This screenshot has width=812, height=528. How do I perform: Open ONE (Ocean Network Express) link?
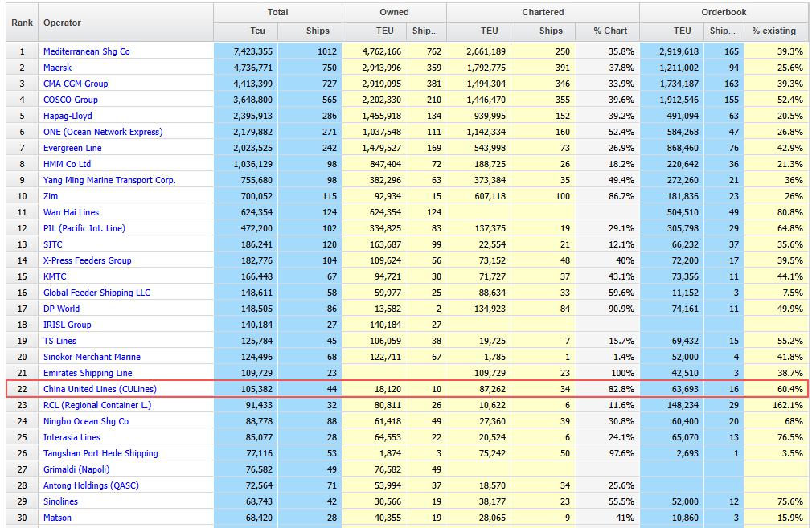point(103,132)
